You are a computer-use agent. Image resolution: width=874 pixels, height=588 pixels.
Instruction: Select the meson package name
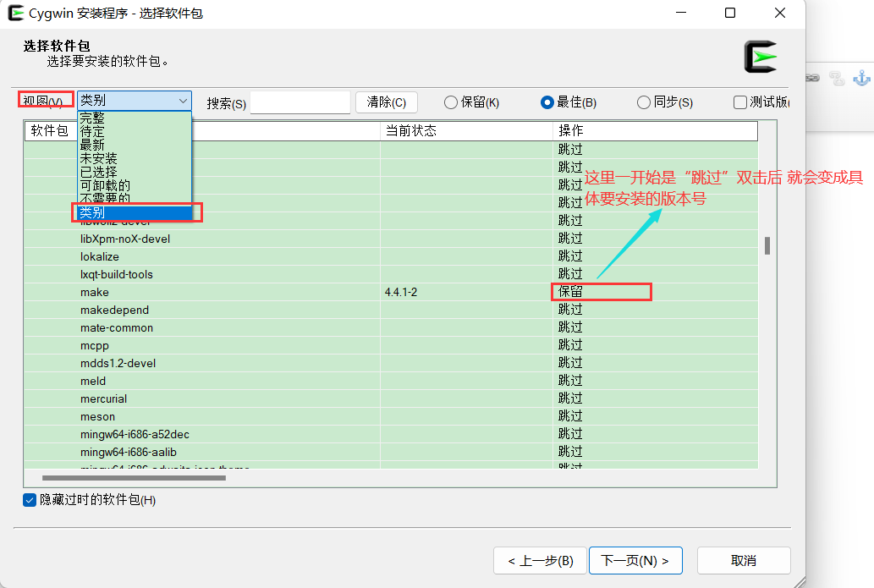click(x=97, y=417)
